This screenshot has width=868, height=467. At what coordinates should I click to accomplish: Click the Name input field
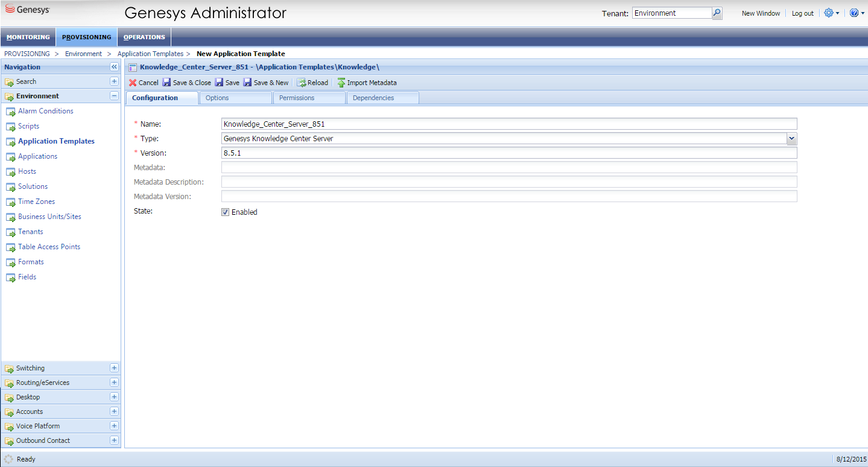point(509,124)
